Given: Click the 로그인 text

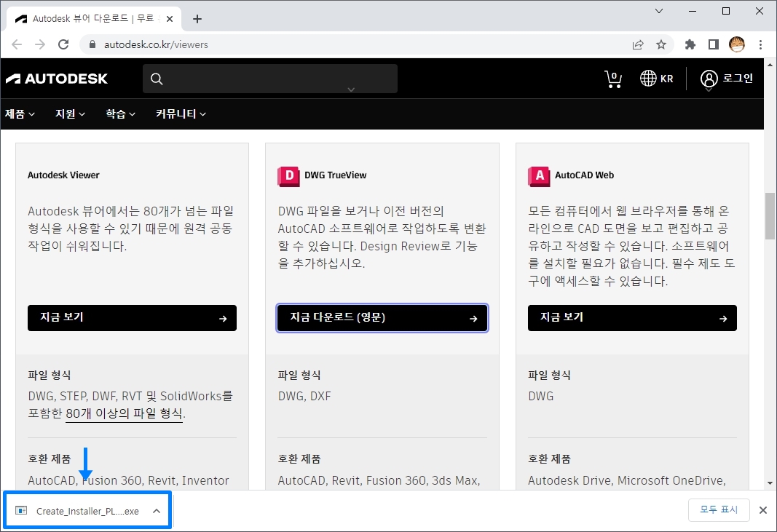Looking at the screenshot, I should (x=738, y=79).
